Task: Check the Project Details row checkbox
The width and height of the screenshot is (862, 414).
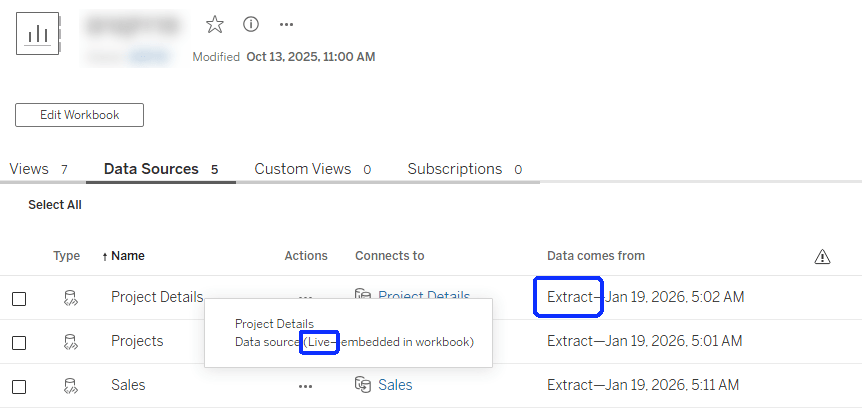Action: [x=19, y=298]
